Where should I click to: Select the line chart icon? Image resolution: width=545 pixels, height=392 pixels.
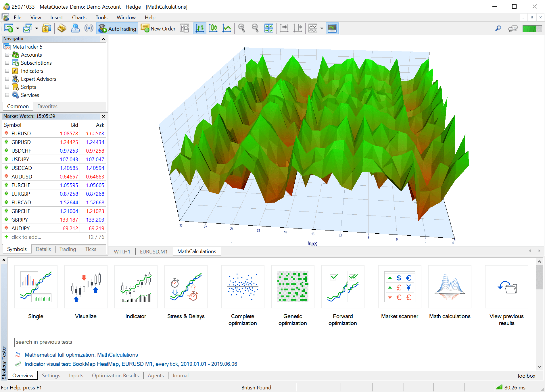[x=227, y=28]
